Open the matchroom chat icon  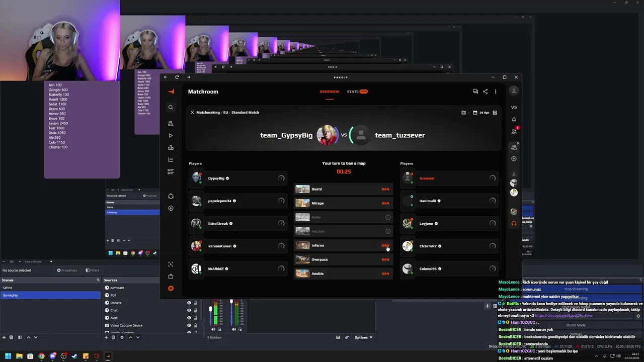[475, 92]
